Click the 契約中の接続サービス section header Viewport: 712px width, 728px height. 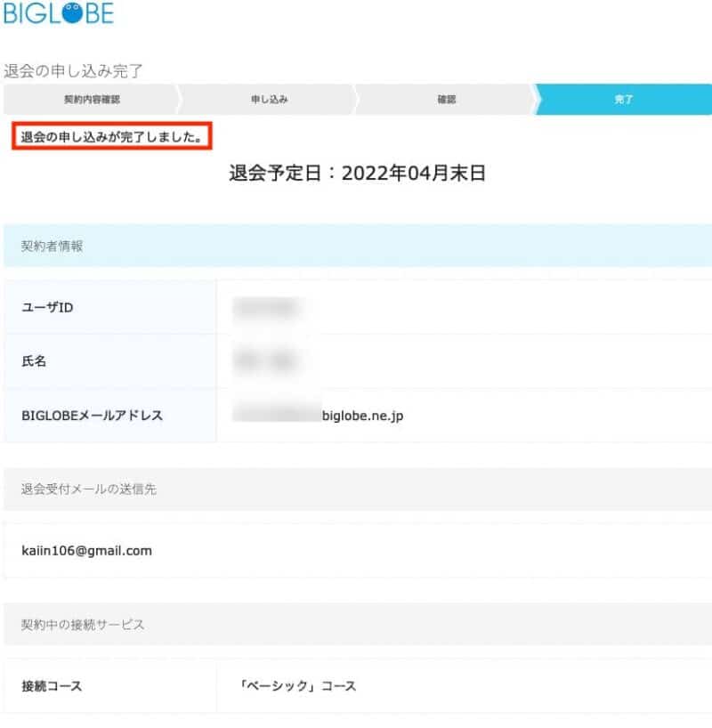tap(83, 625)
